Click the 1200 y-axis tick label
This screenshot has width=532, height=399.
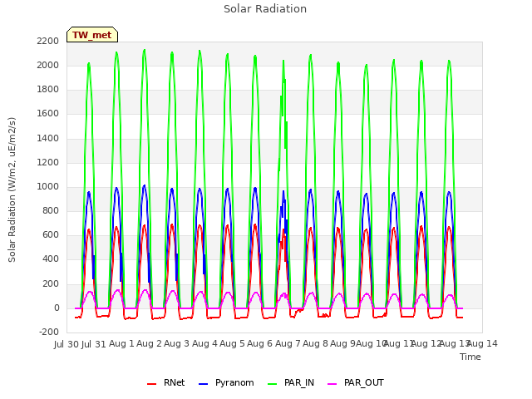pyautogui.click(x=48, y=163)
